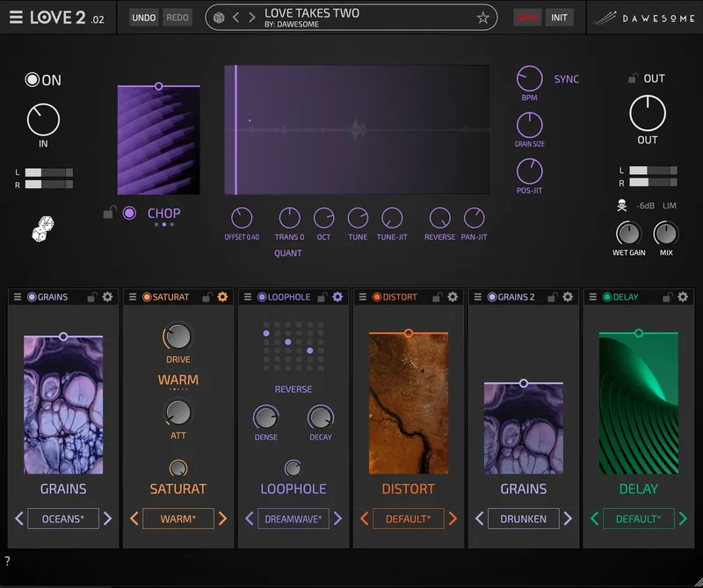Click the REDO button

tap(178, 18)
